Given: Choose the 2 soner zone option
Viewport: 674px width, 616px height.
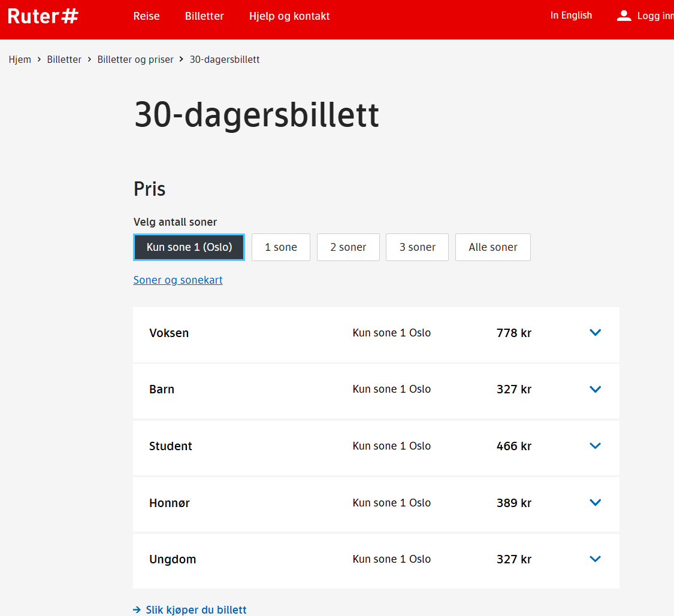Looking at the screenshot, I should (348, 247).
